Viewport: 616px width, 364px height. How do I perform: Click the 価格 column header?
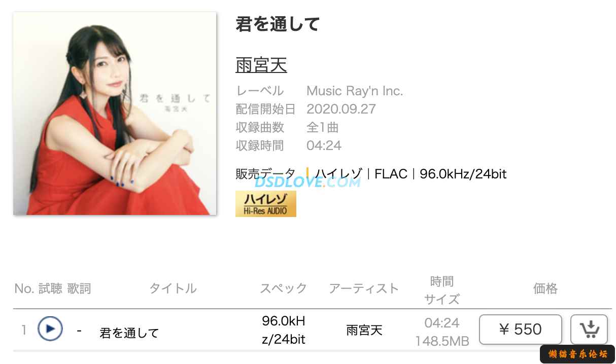tap(545, 288)
